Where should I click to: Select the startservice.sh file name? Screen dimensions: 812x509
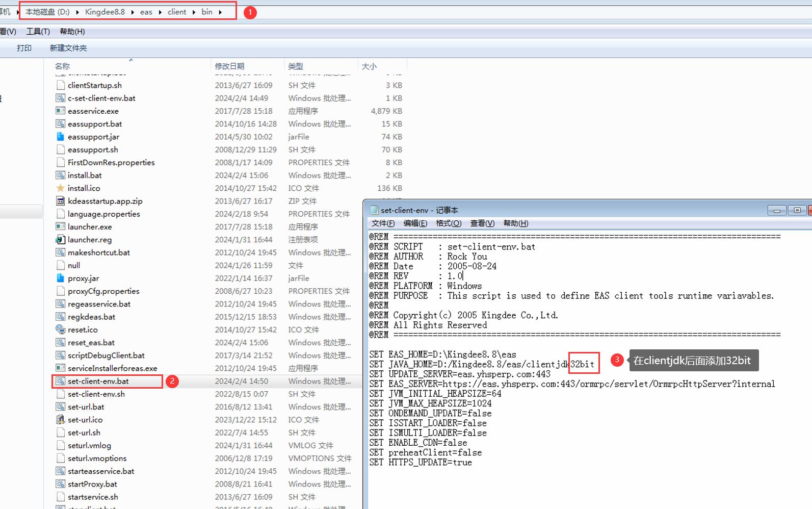click(93, 497)
